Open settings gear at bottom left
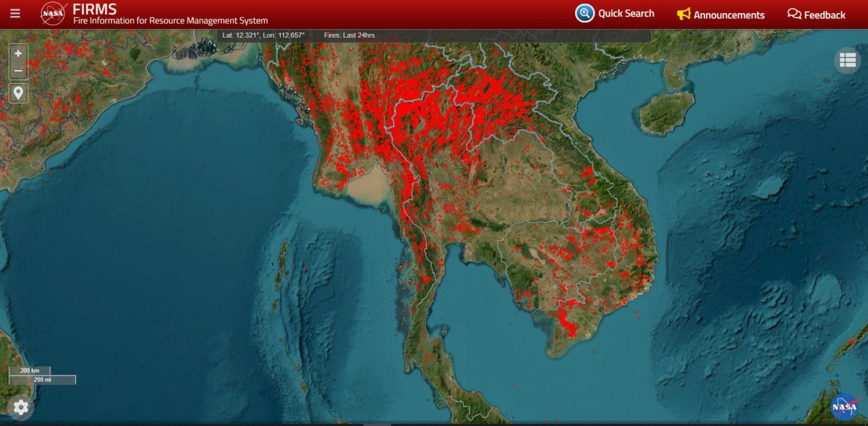This screenshot has height=426, width=868. (x=21, y=407)
